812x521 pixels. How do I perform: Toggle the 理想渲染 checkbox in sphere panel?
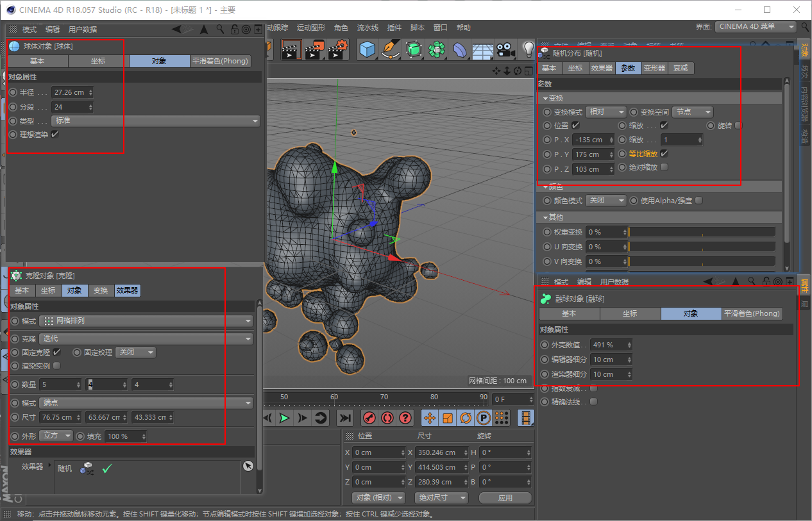coord(55,135)
